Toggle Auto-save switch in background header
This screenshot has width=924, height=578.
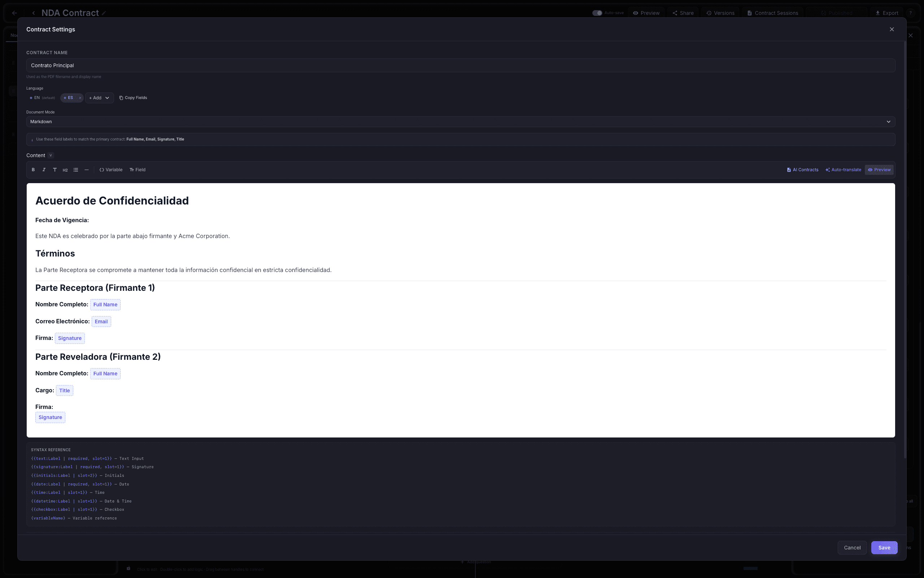597,13
